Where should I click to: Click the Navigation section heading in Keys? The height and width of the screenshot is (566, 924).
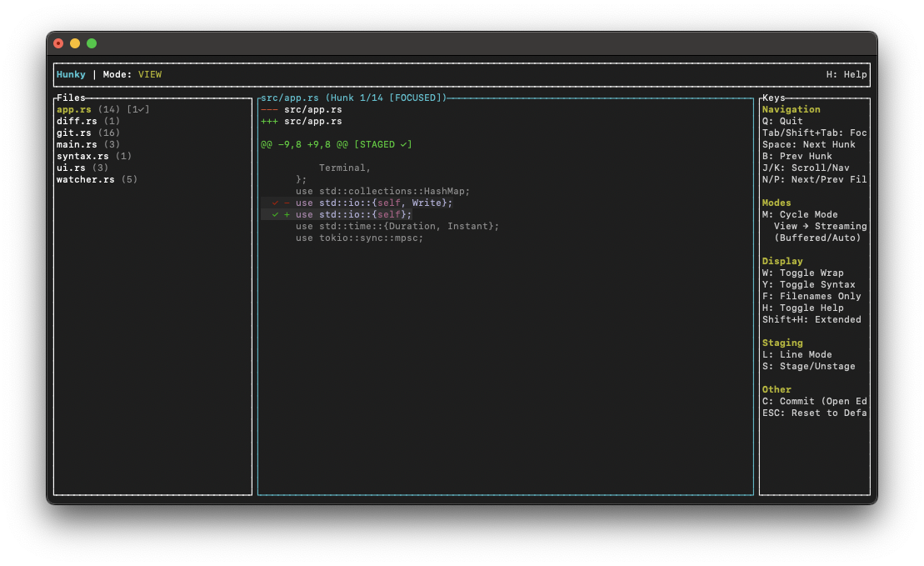coord(791,109)
